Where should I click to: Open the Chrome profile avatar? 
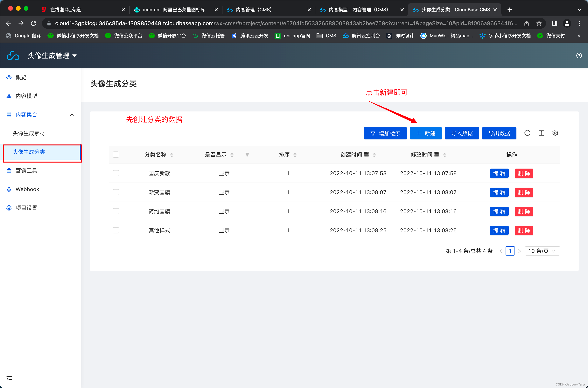click(x=567, y=23)
